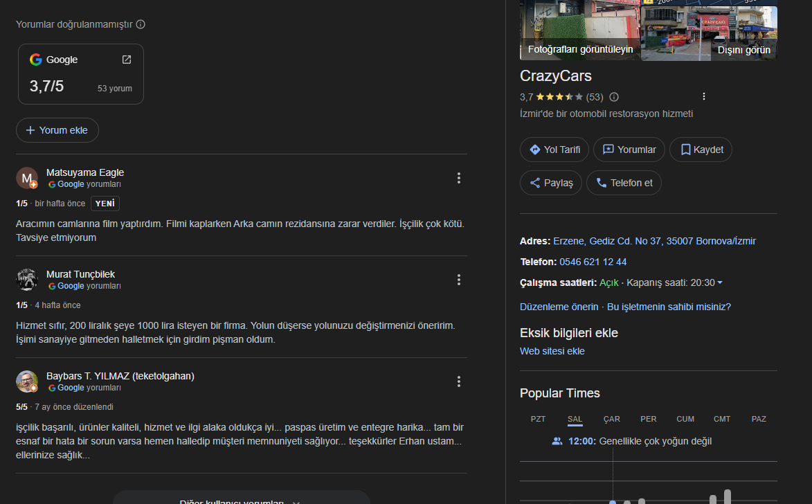Click Düzenleme önerin link
Image resolution: width=812 pixels, height=504 pixels.
559,307
